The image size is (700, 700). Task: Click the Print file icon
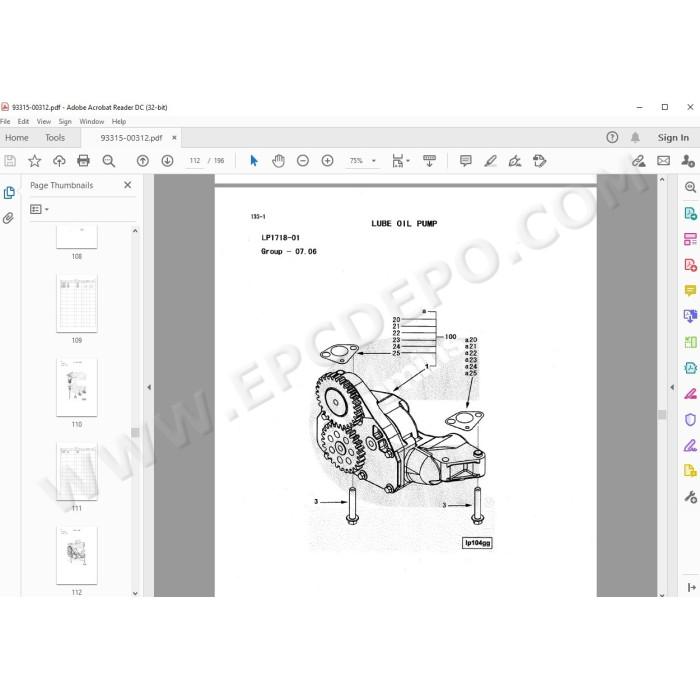83,161
